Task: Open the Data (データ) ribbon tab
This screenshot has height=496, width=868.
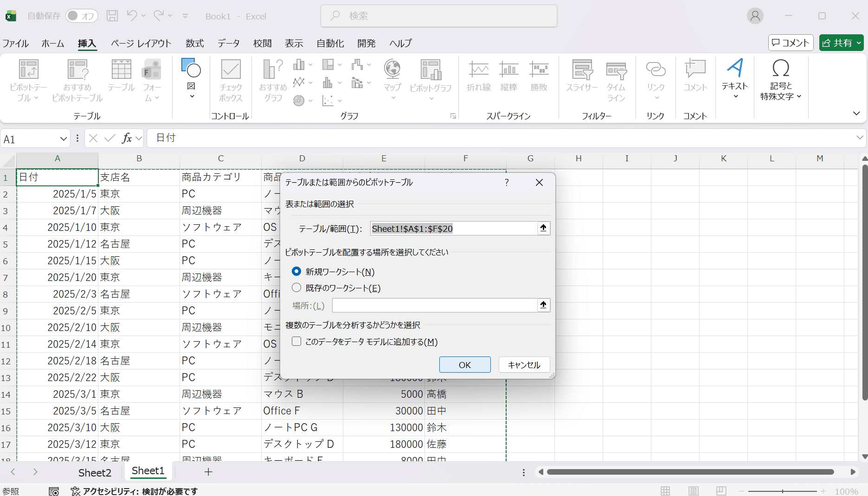Action: coord(229,43)
